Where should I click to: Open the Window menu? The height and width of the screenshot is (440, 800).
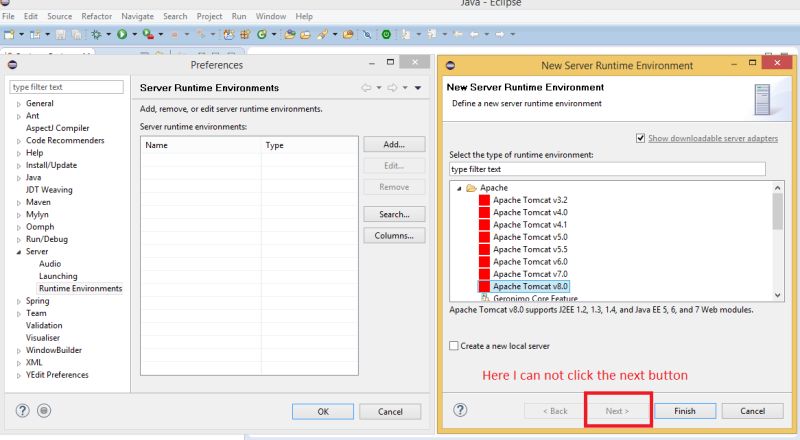coord(270,16)
